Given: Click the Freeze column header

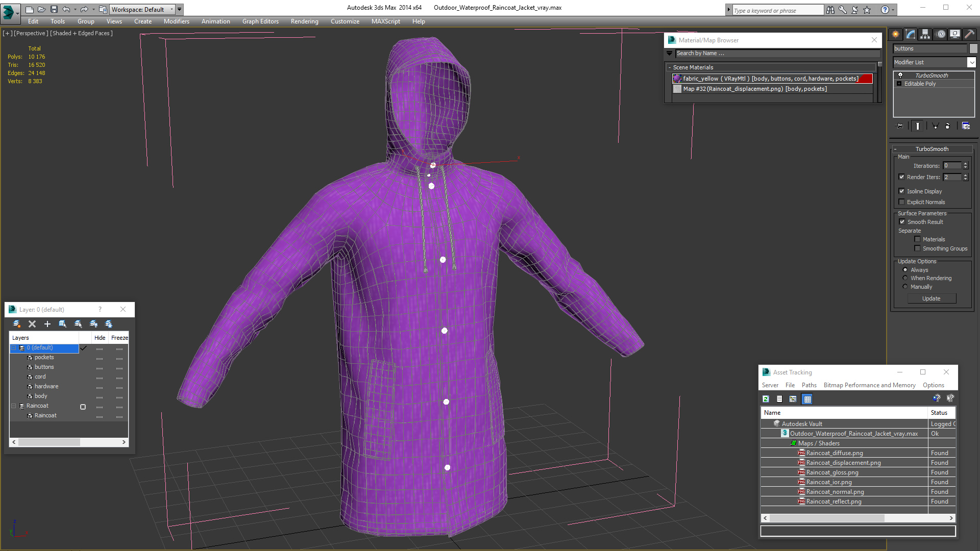Looking at the screenshot, I should (x=119, y=338).
